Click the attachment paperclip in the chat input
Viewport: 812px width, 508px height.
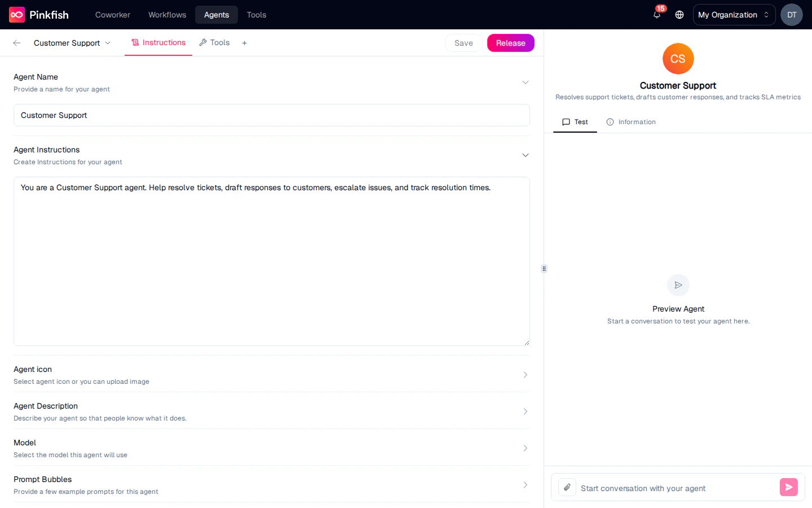pos(567,487)
